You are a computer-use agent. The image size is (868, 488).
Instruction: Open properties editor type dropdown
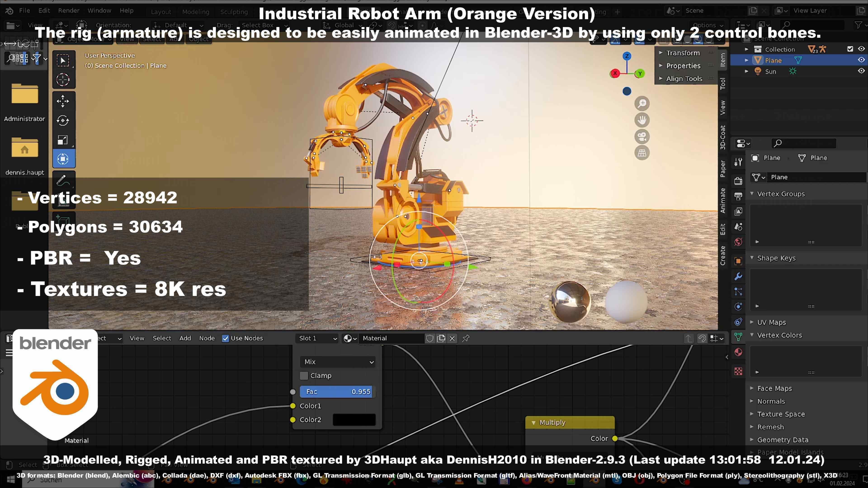click(743, 144)
